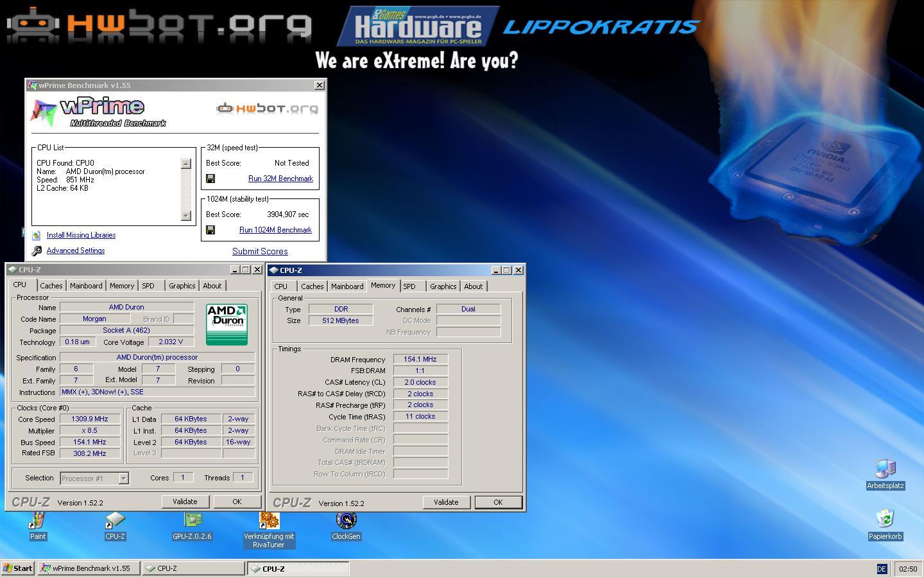
Task: Click the taskbar clock 02:50
Action: pyautogui.click(x=908, y=569)
